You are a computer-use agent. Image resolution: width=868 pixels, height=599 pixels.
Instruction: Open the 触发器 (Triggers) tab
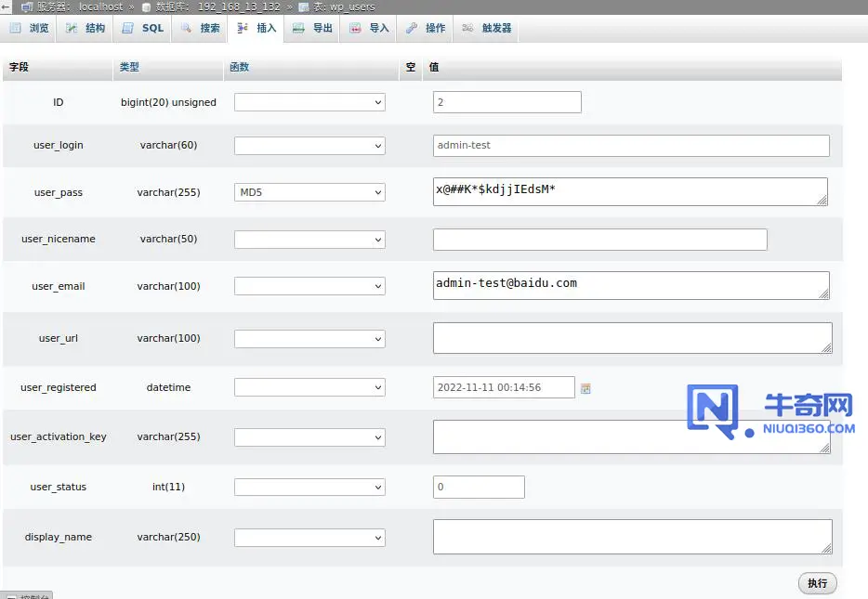pyautogui.click(x=487, y=28)
